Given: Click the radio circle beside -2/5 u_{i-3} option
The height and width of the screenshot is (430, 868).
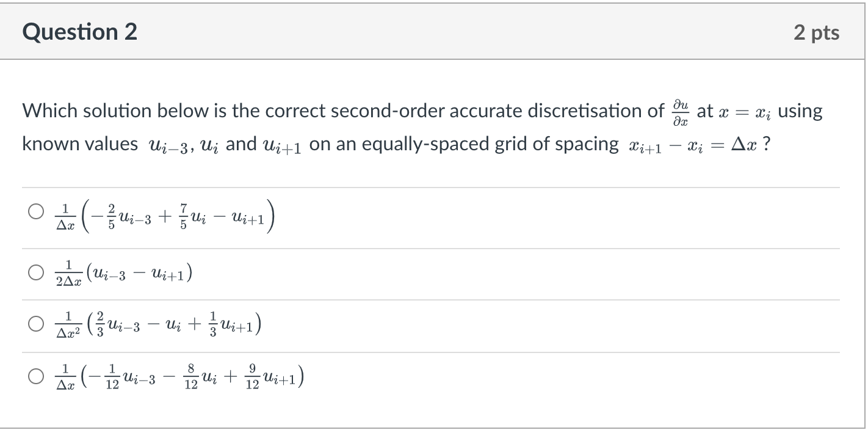Looking at the screenshot, I should (x=35, y=211).
